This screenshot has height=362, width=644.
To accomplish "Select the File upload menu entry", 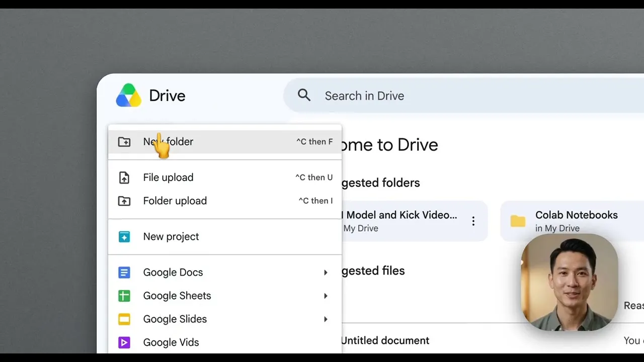I will 225,177.
